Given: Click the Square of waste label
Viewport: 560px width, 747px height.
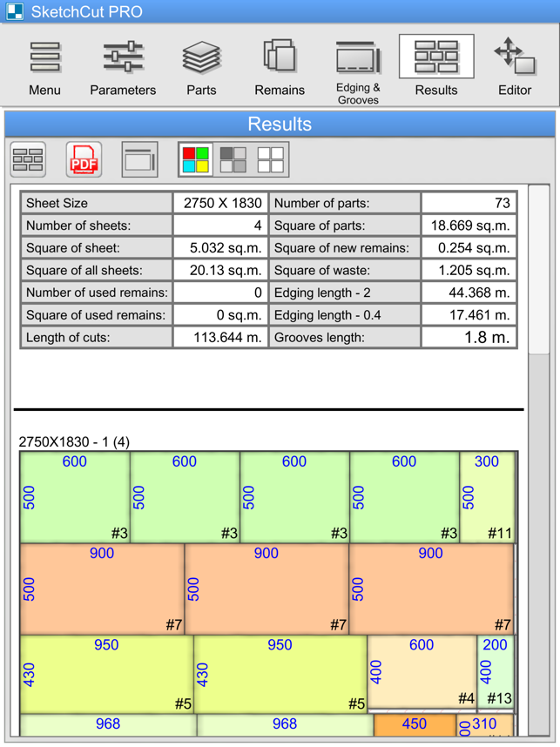Looking at the screenshot, I should [321, 270].
